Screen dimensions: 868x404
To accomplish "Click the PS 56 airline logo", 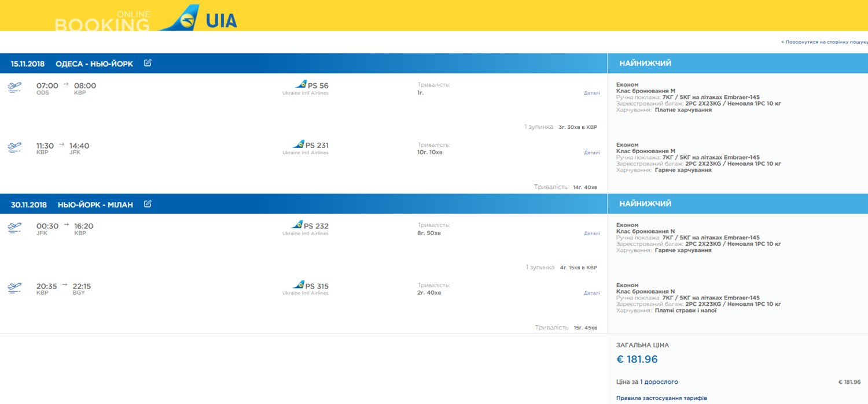I will [301, 85].
